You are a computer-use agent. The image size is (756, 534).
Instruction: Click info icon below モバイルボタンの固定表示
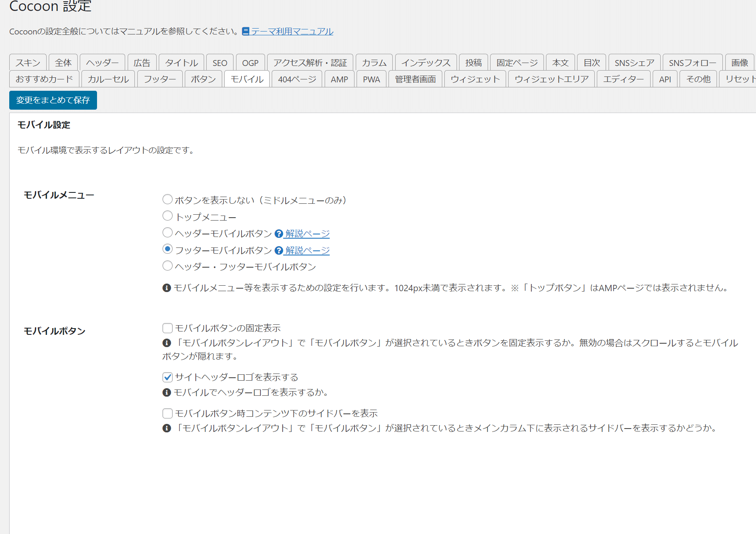click(x=167, y=343)
